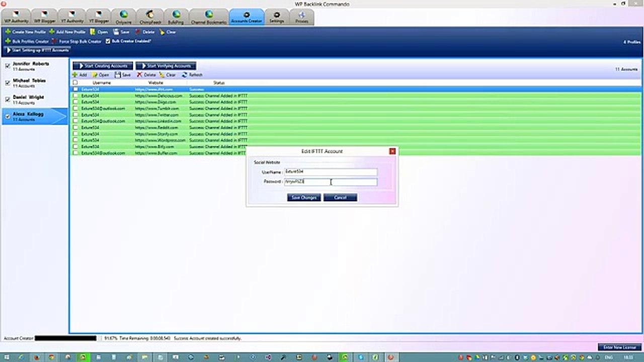Open the YT Authority tab
644x362 pixels.
[x=72, y=17]
